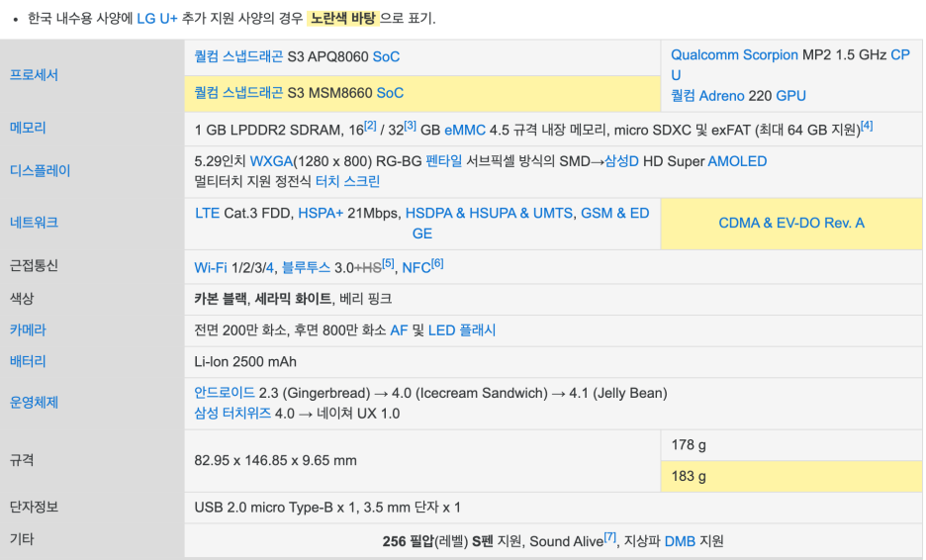Open the Qualcomm Scorpion link
This screenshot has width=926, height=560.
point(734,55)
